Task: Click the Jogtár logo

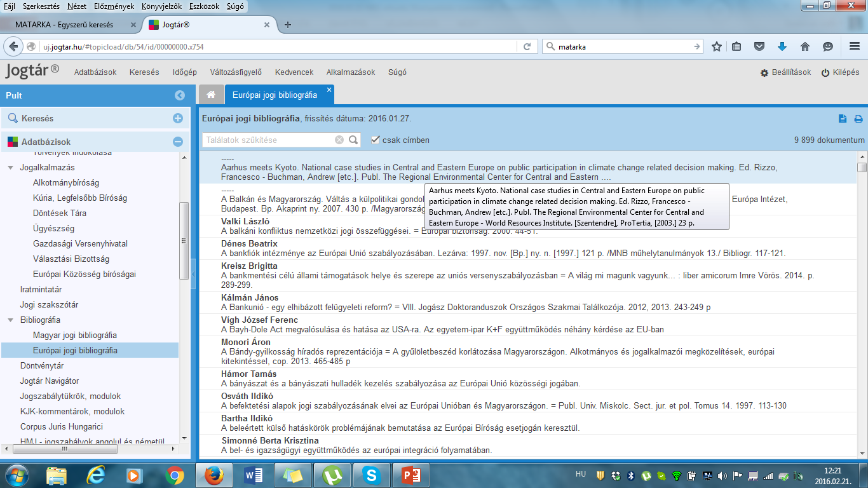Action: click(32, 71)
